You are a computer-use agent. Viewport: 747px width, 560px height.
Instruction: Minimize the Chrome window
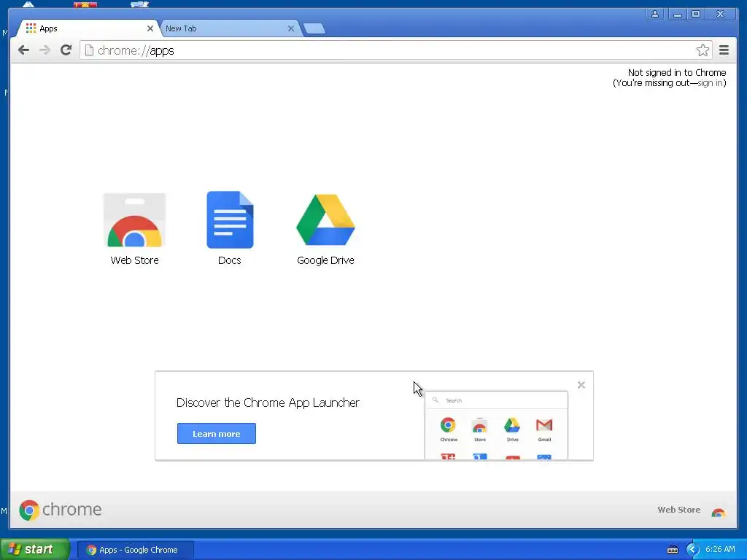pyautogui.click(x=677, y=14)
